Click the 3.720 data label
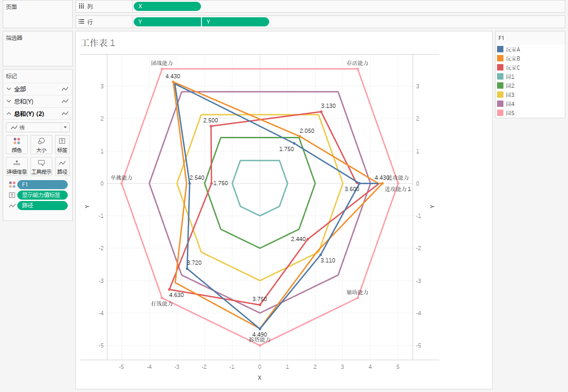This screenshot has height=392, width=568. [194, 263]
